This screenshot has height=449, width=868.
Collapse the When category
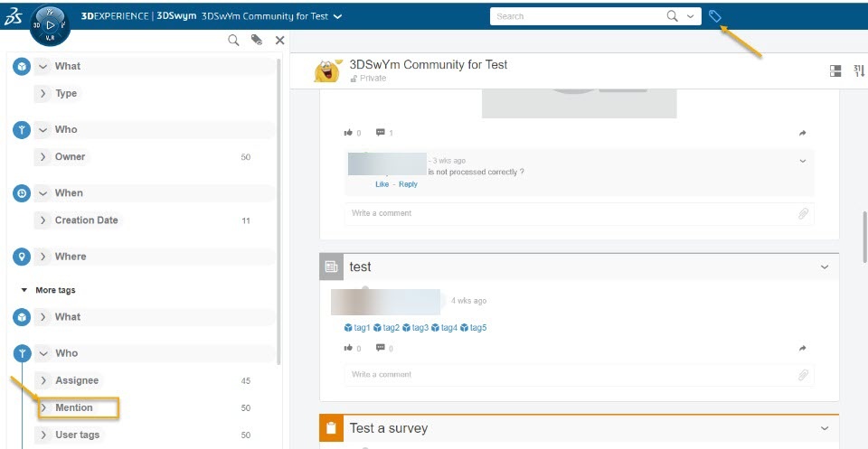click(43, 193)
